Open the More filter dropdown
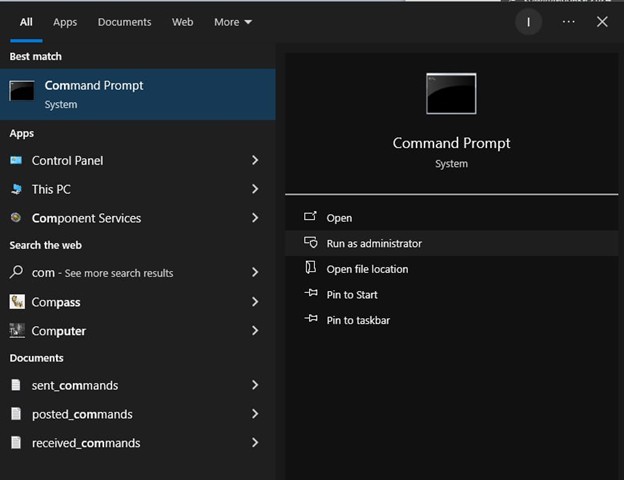This screenshot has width=624, height=480. tap(233, 22)
